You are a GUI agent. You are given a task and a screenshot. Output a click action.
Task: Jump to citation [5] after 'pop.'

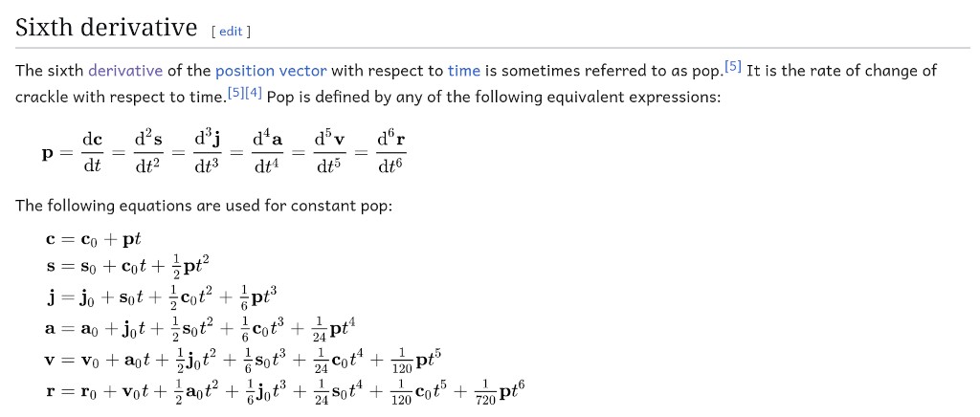733,66
